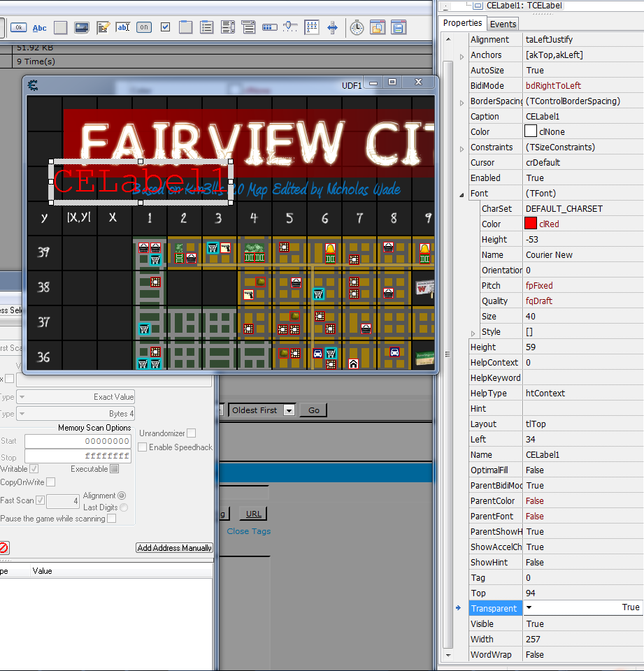Open the Transparent property dropdown

(529, 608)
